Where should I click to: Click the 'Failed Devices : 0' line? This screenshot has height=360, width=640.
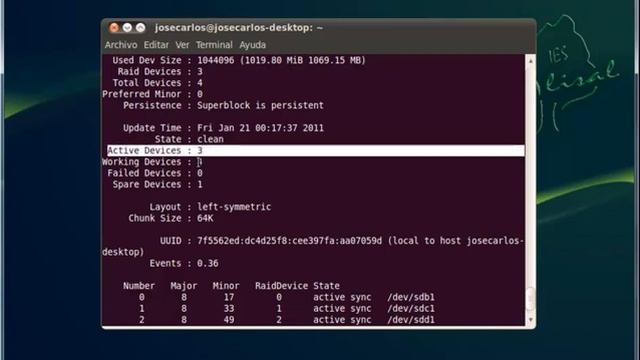155,173
